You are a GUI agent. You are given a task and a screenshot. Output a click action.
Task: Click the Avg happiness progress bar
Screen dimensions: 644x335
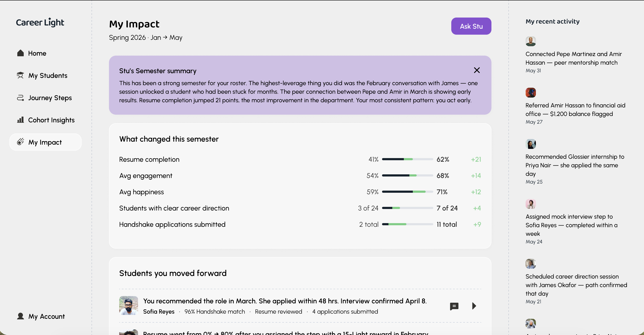[407, 192]
